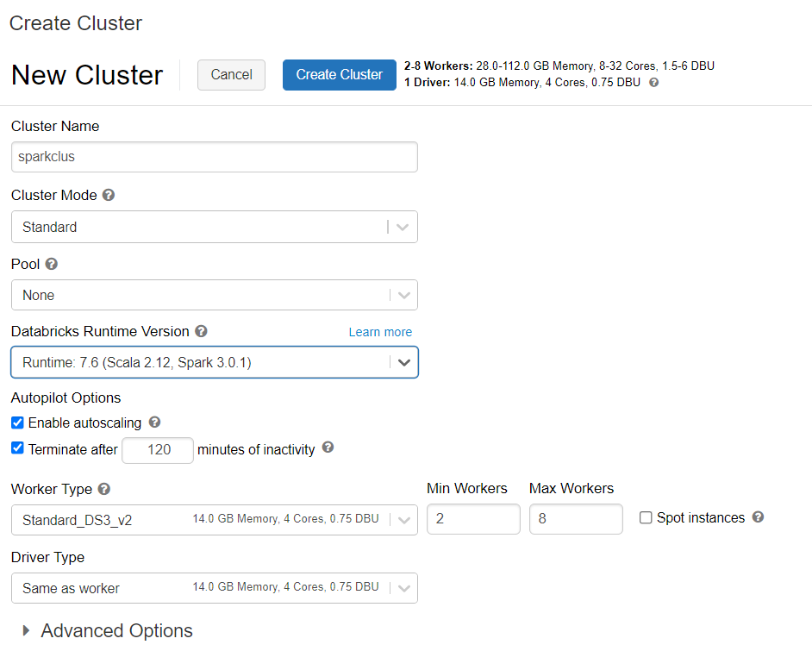Viewport: 812px width, 651px height.
Task: Click the Cancel button
Action: [x=232, y=75]
